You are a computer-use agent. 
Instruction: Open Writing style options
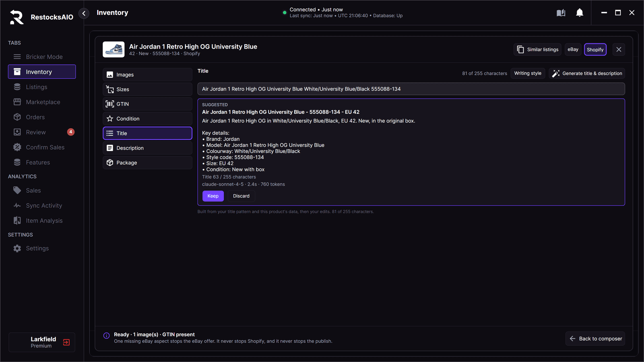(528, 73)
